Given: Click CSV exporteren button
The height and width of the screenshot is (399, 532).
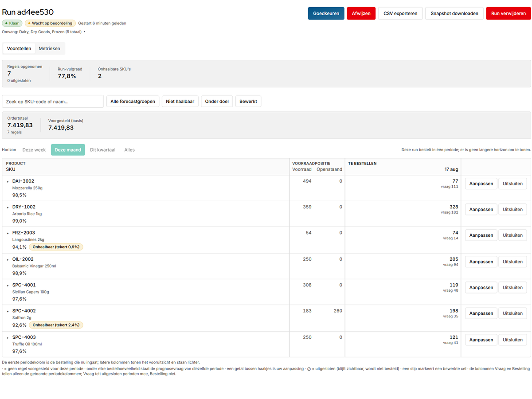Looking at the screenshot, I should point(400,13).
